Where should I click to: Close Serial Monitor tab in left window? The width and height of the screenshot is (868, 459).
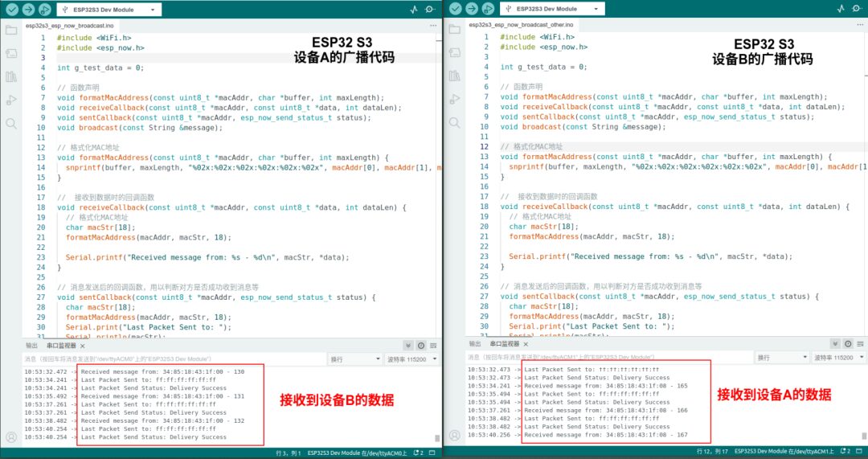coord(83,346)
